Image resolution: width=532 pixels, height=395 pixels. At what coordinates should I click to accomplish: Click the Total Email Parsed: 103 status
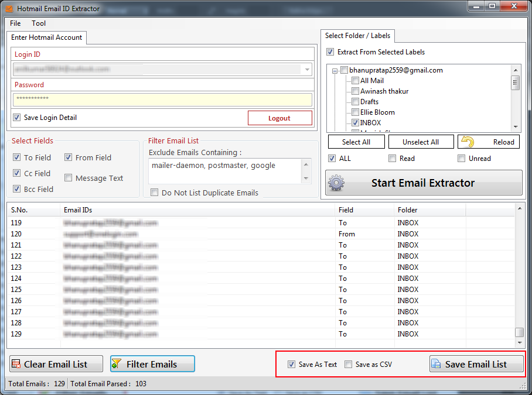[x=108, y=383]
